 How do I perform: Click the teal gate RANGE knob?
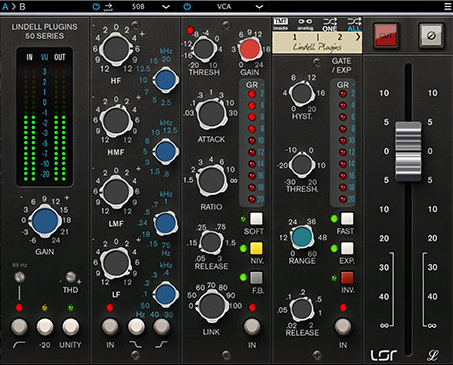point(302,237)
